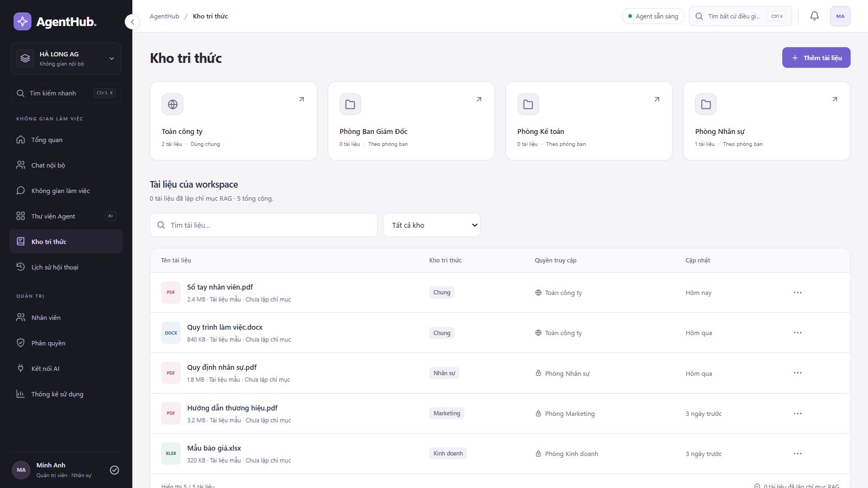Open Nhân viên under Quản trị
Viewport: 868px width, 488px height.
click(66, 318)
